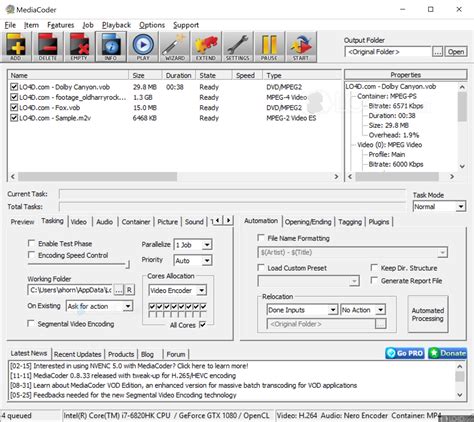The width and height of the screenshot is (474, 422).
Task: Click Automated Processing button
Action: 428,314
